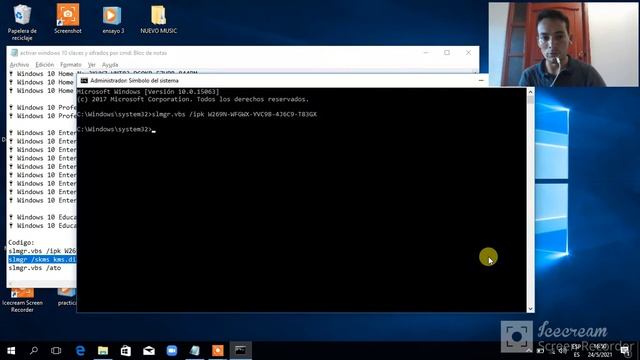Screen dimensions: 640x360
Task: Open the Command Prompt window system menu icon
Action: [x=84, y=81]
